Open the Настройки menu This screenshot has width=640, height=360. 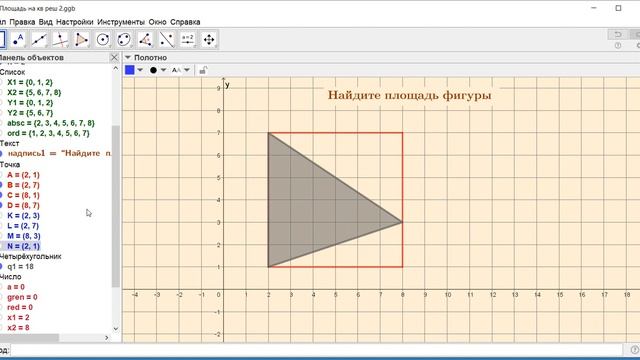[75, 22]
